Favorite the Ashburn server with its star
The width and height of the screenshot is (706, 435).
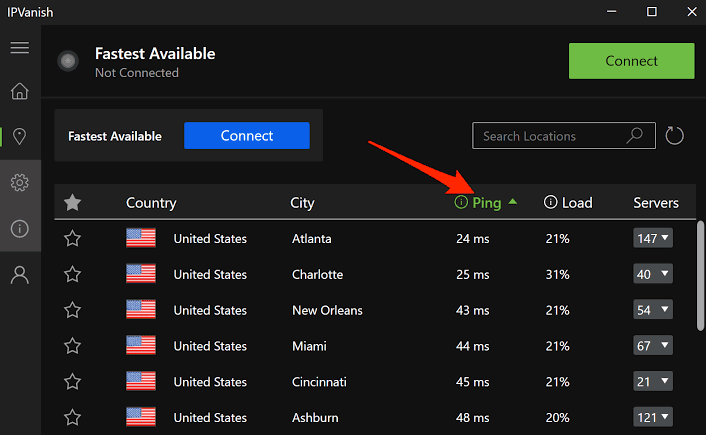pyautogui.click(x=72, y=417)
